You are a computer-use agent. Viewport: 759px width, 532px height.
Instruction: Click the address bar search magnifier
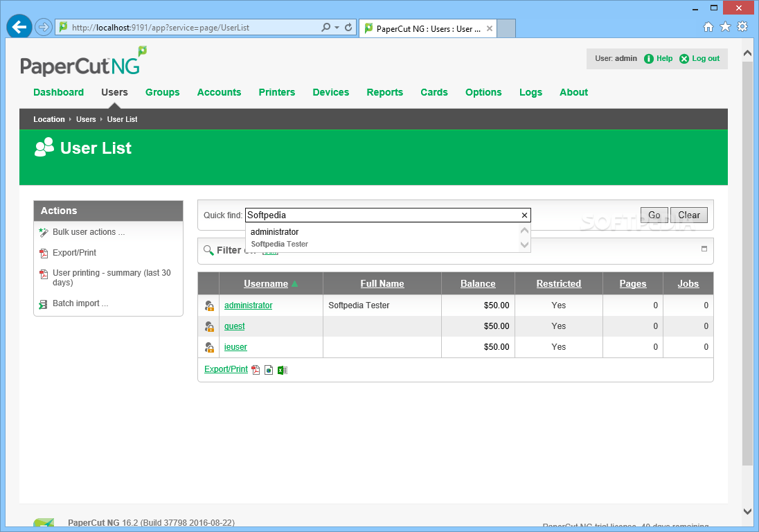[326, 28]
